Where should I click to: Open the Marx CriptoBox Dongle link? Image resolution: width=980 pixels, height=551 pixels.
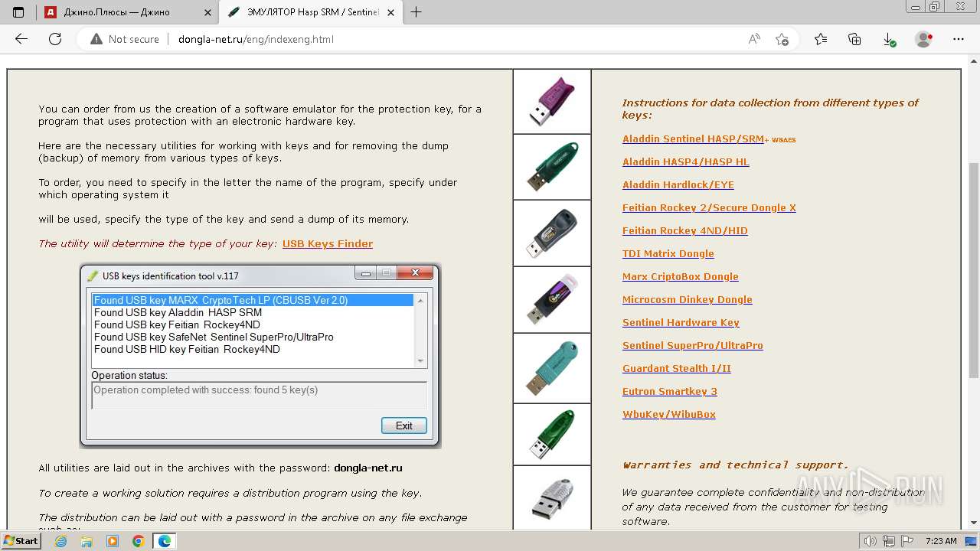coord(681,276)
